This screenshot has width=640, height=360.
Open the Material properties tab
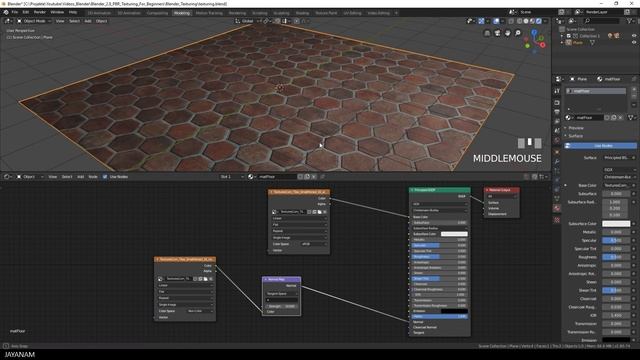[x=557, y=208]
